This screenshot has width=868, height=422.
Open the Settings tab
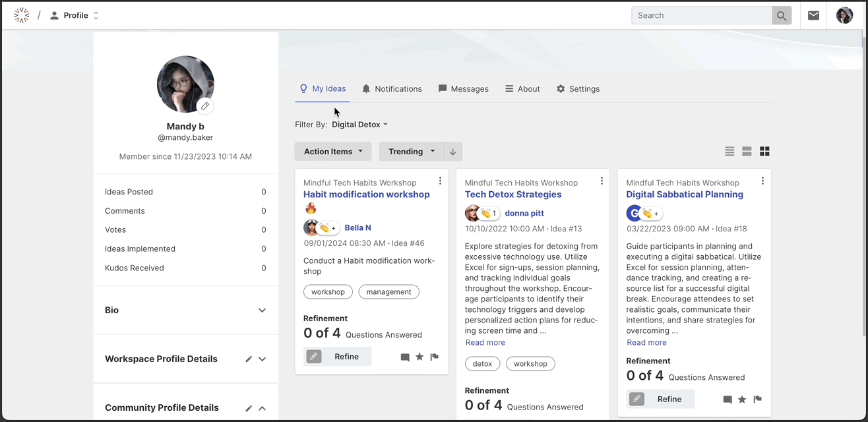pos(578,89)
